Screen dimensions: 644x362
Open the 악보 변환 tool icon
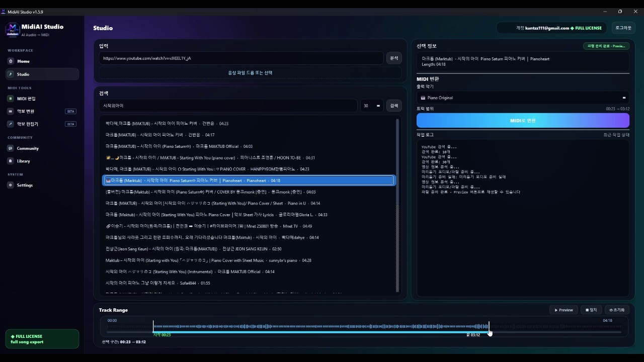[x=11, y=111]
